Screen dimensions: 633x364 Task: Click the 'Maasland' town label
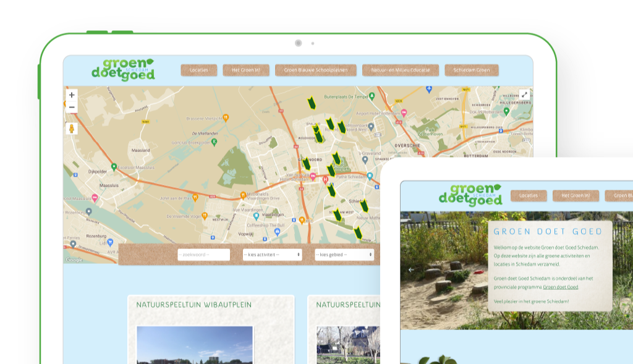point(140,151)
